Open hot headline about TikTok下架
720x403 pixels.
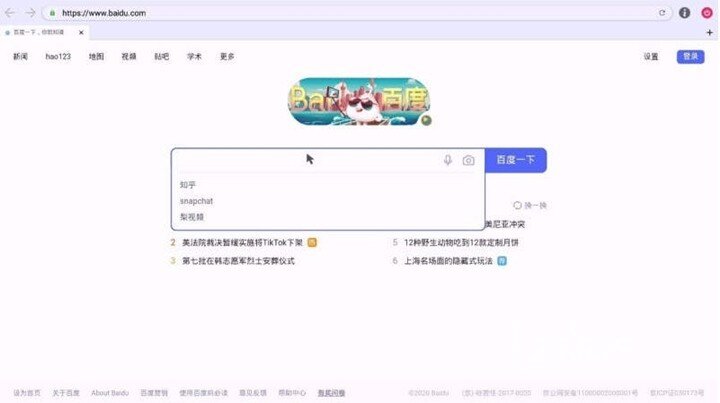(x=242, y=242)
